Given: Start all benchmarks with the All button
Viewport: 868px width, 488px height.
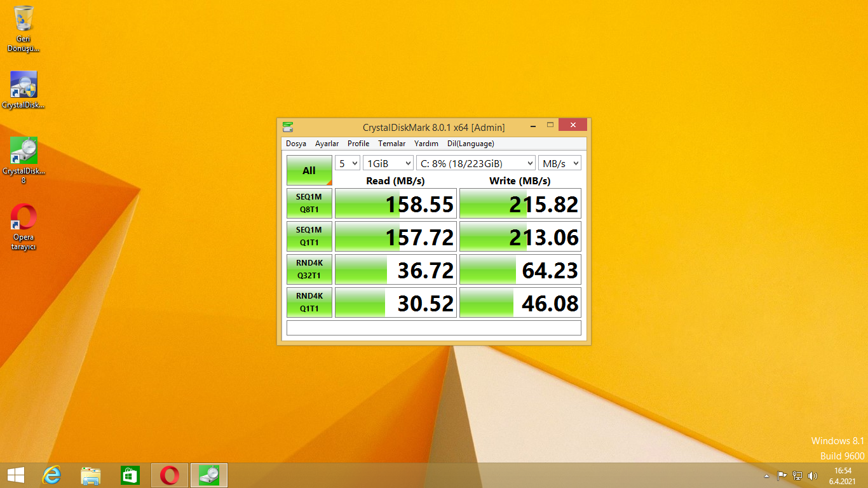Looking at the screenshot, I should pos(309,170).
